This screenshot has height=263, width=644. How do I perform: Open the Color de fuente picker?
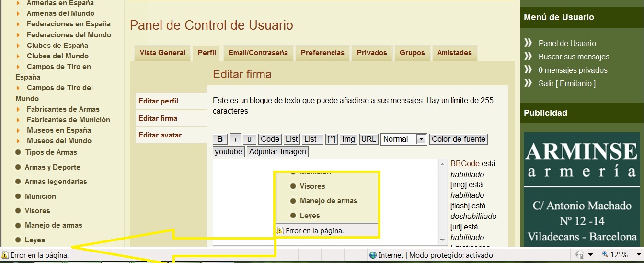459,139
